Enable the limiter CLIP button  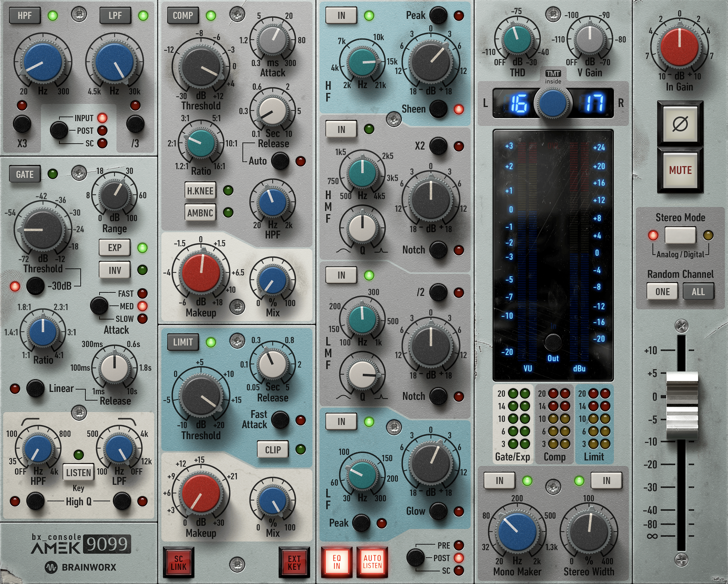point(273,449)
